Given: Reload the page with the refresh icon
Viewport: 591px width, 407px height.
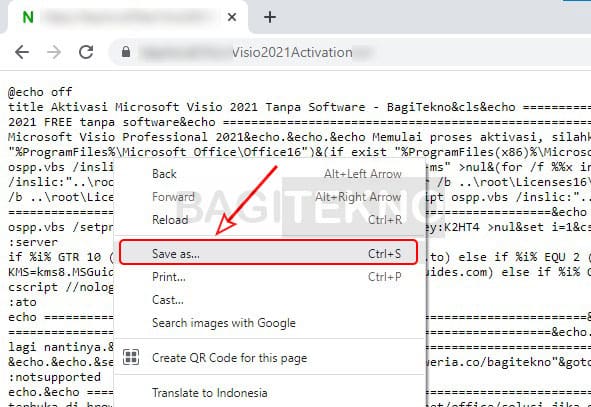Looking at the screenshot, I should pyautogui.click(x=86, y=52).
